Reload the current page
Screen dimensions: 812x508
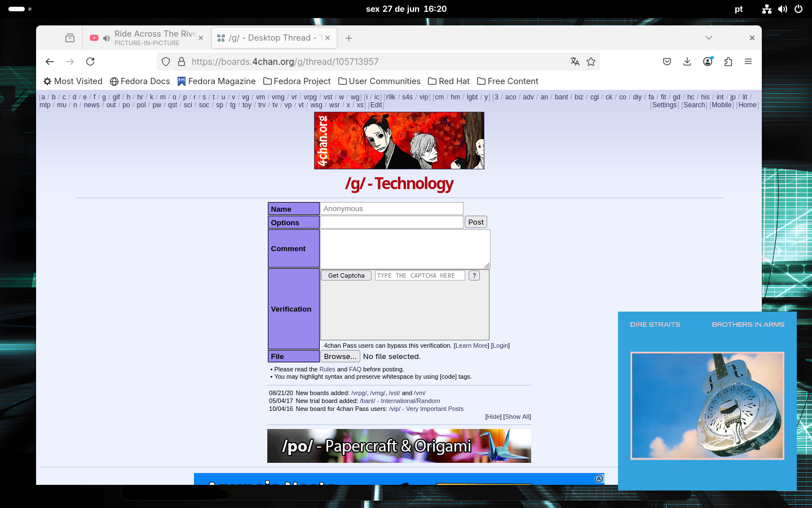(90, 62)
